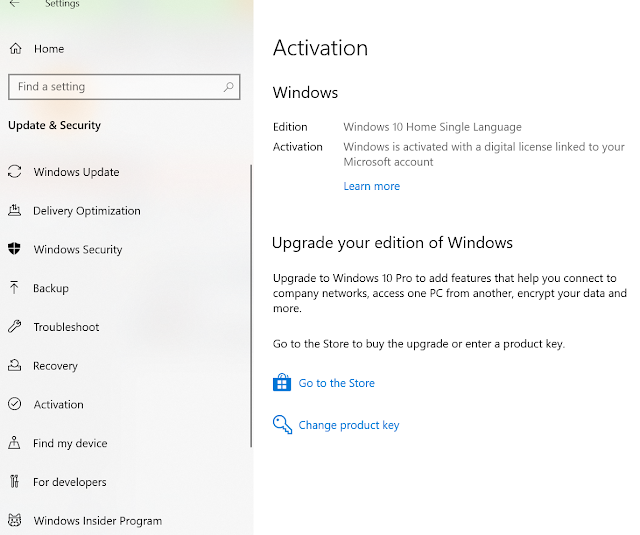Click the Windows Insider Program cat icon
The height and width of the screenshot is (535, 640).
click(x=15, y=520)
